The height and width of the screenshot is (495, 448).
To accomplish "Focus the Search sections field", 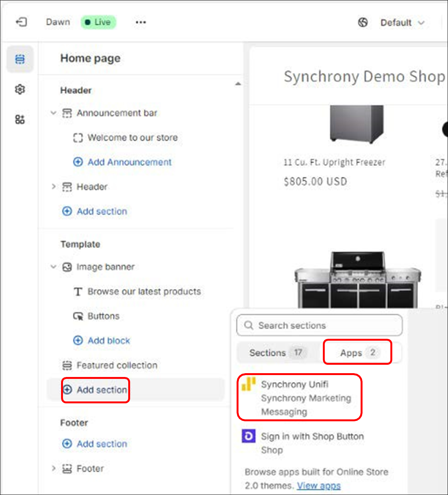I will click(x=320, y=325).
